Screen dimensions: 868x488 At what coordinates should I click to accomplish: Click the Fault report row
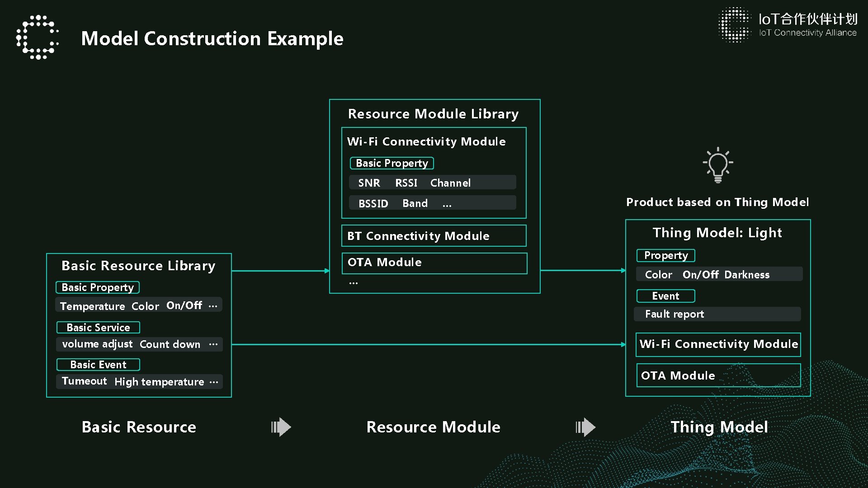coord(717,314)
